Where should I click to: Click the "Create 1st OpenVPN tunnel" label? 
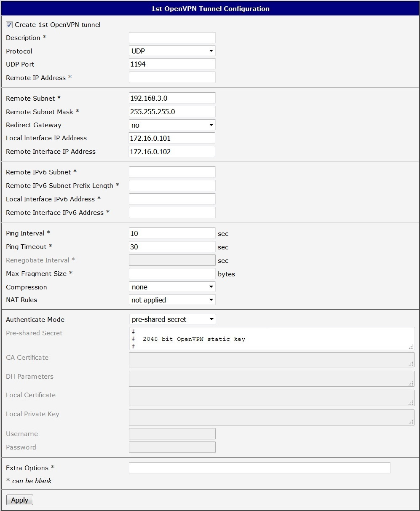tap(58, 25)
